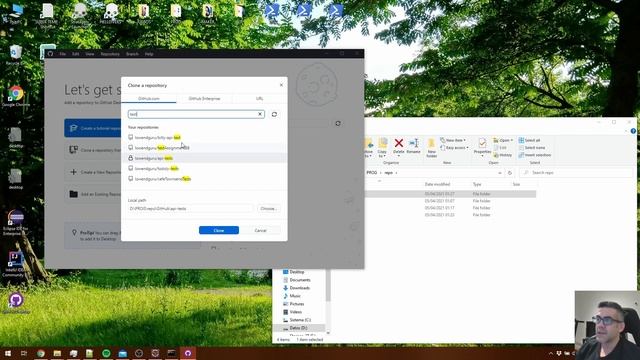Refresh the repository list in clone dialog
This screenshot has width=640, height=360.
pos(274,114)
